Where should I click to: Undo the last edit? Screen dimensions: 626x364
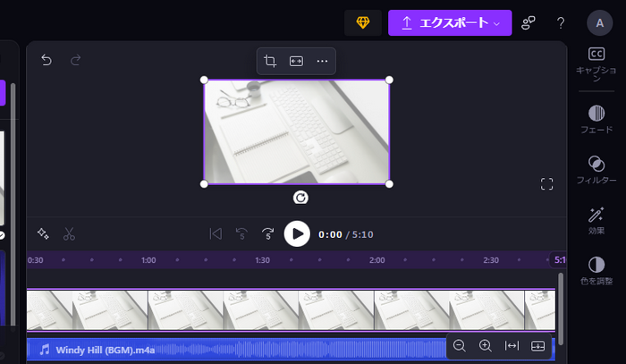(x=47, y=60)
